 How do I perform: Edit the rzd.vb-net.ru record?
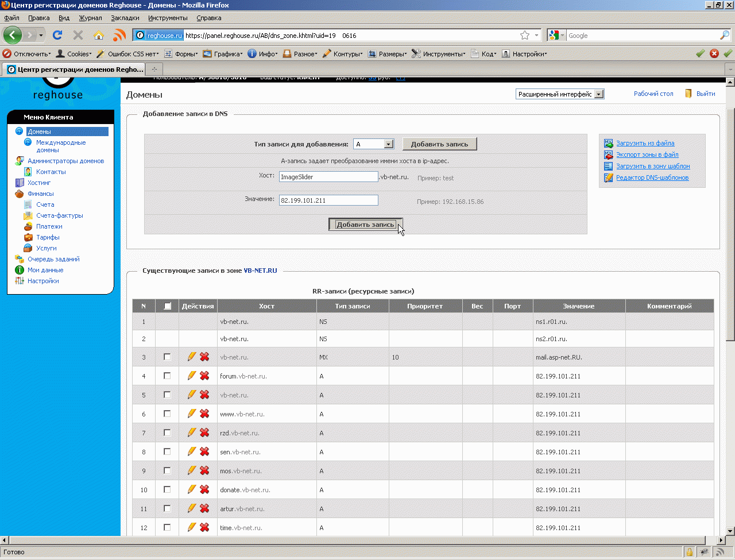click(192, 432)
